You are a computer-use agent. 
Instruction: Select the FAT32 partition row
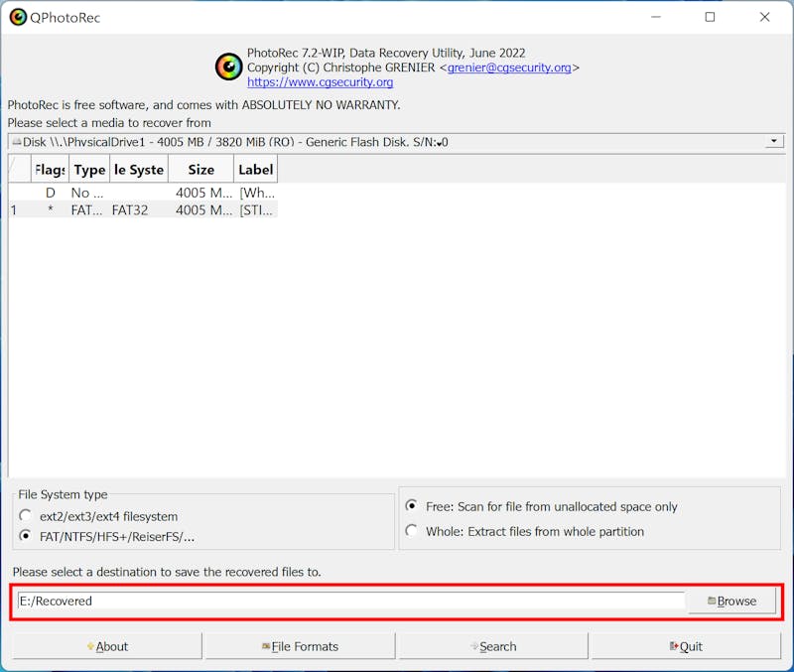pos(143,209)
